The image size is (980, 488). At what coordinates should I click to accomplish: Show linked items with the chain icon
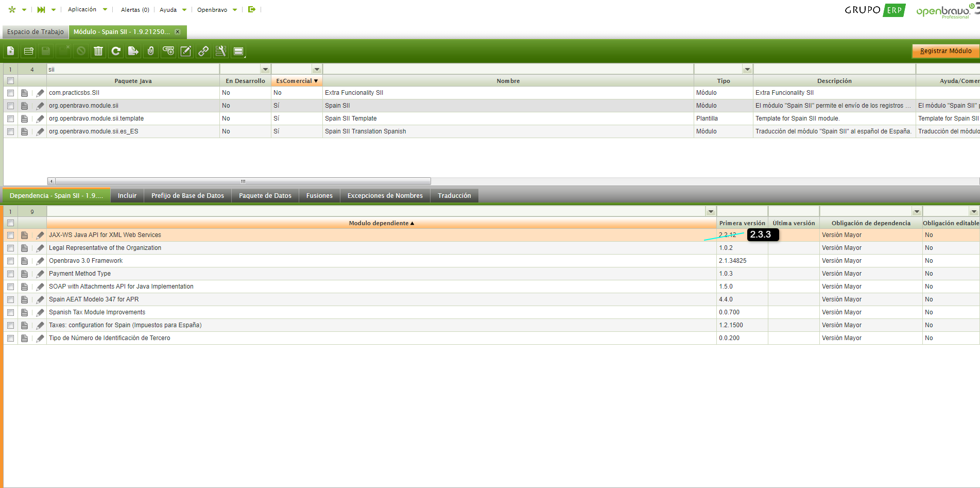203,51
